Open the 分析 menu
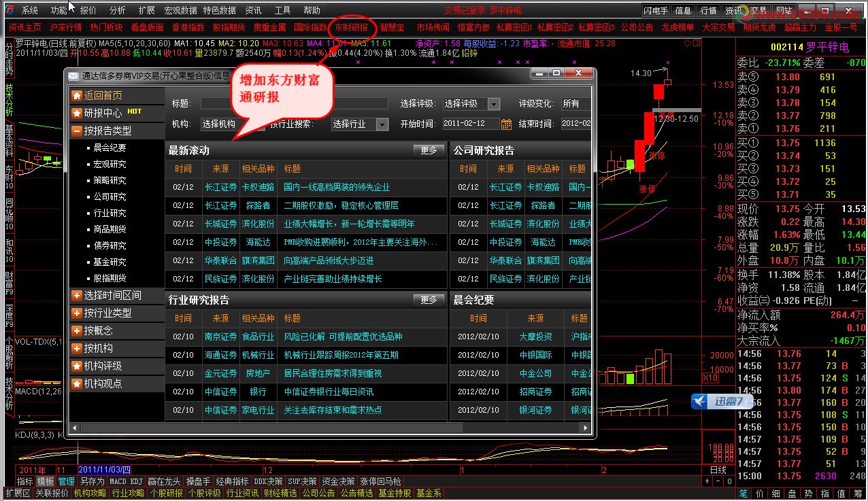This screenshot has width=868, height=501. click(117, 10)
